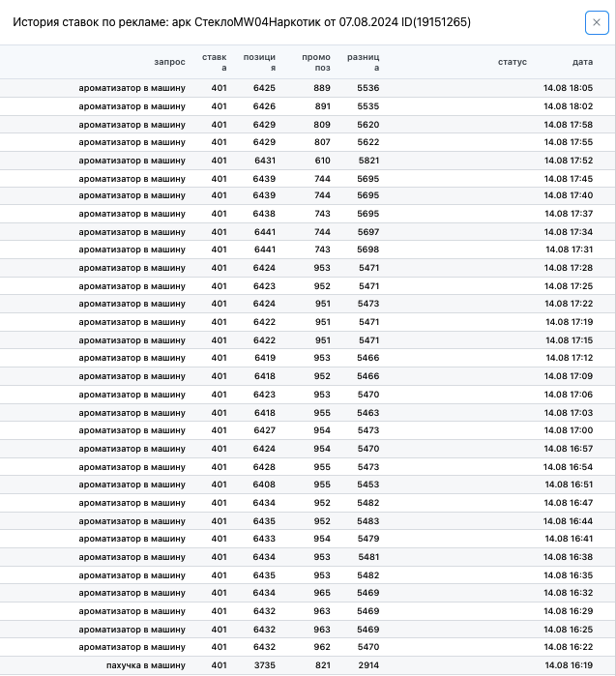This screenshot has width=616, height=676.
Task: Click the date cell 14.08 16:51
Action: 569,485
